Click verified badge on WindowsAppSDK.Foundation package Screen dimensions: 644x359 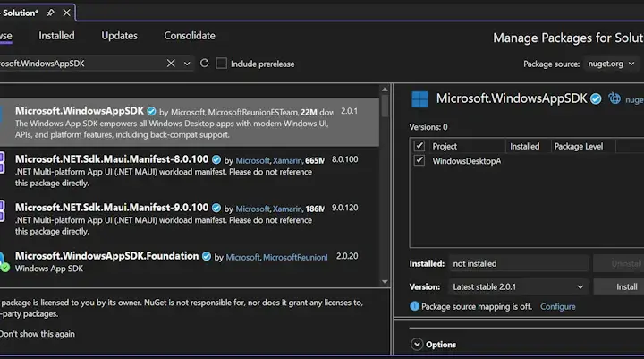click(207, 257)
